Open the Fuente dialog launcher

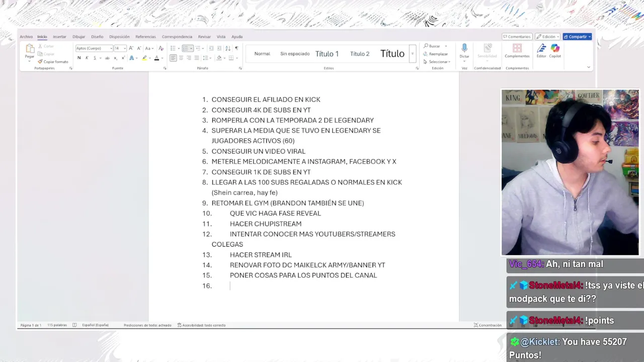165,68
